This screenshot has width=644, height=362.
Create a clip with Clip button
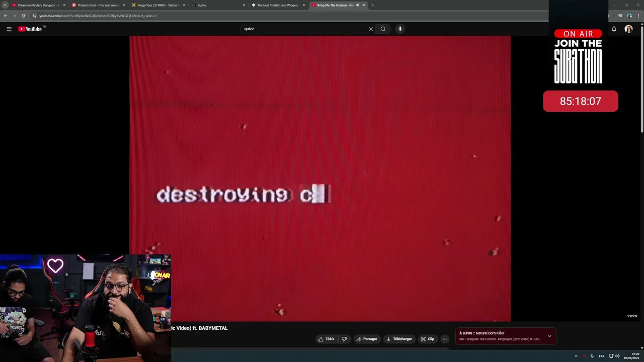428,339
